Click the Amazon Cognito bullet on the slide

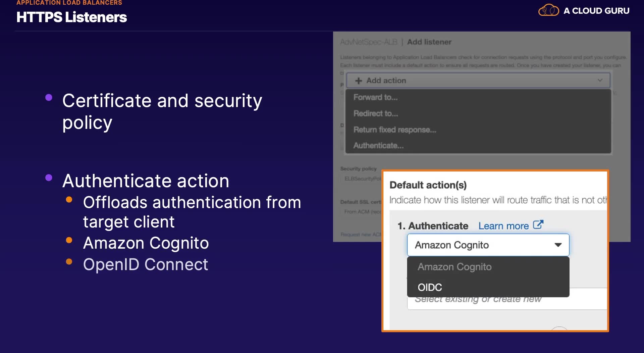(x=146, y=243)
